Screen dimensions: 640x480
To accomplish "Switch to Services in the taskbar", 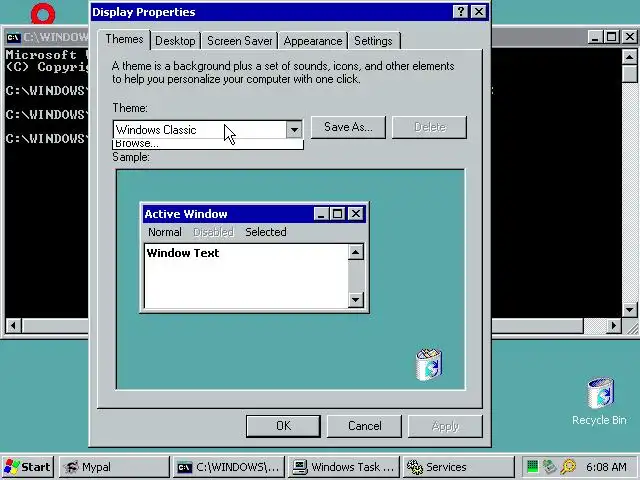I will tap(458, 467).
